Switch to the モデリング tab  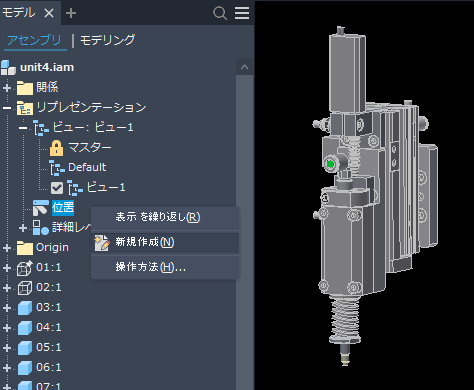(108, 40)
